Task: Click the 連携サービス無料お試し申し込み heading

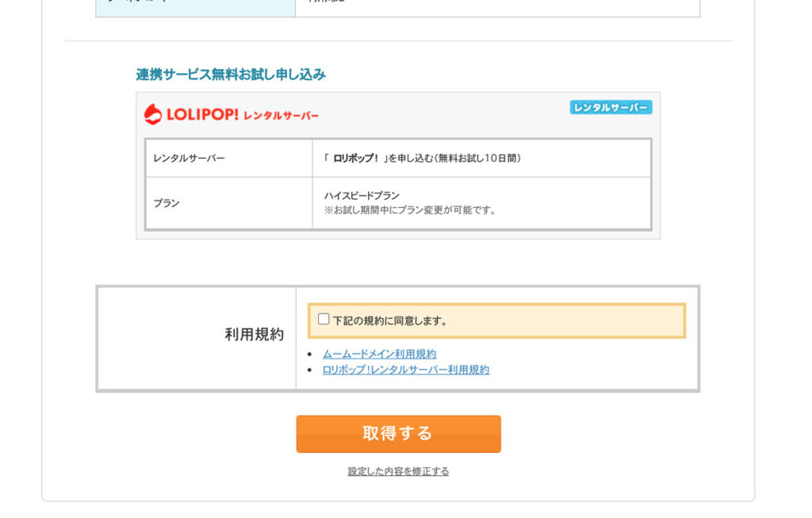Action: point(231,75)
